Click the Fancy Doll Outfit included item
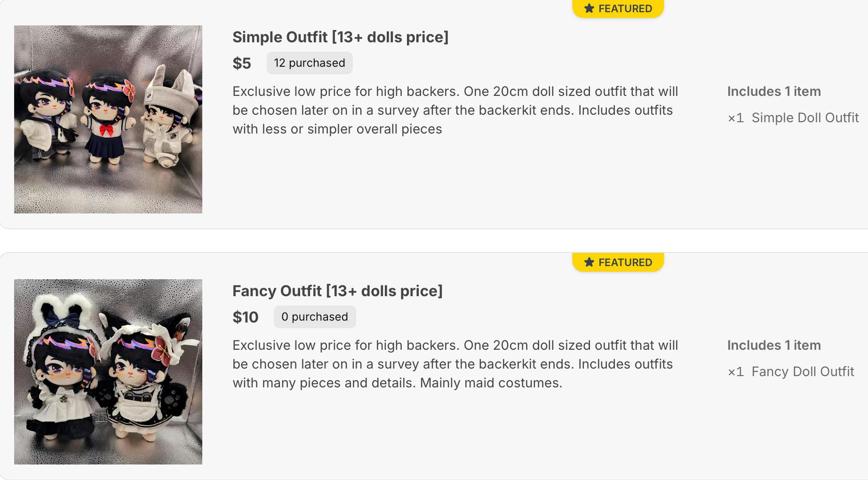The height and width of the screenshot is (480, 868). click(803, 371)
